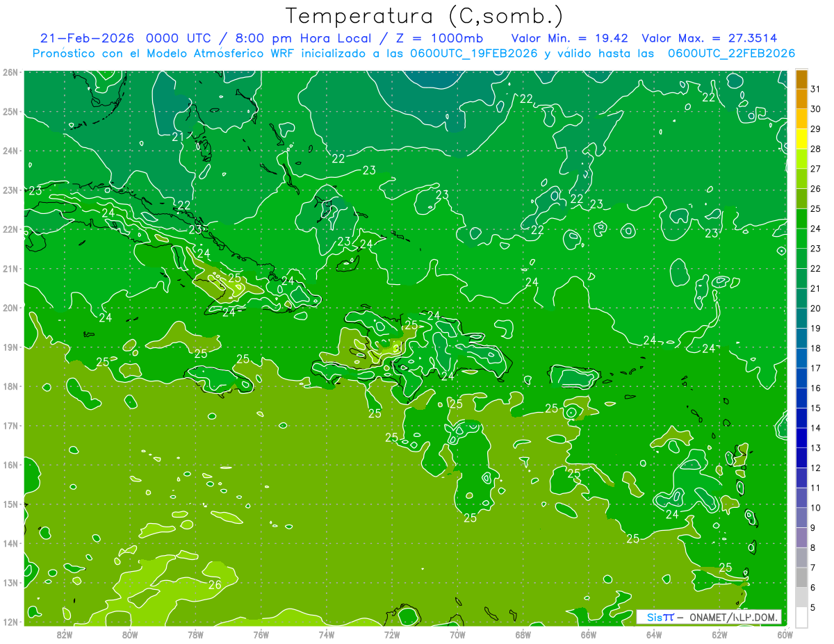The height and width of the screenshot is (644, 834).
Task: Select the 72W longitude axis label
Action: coord(392,634)
